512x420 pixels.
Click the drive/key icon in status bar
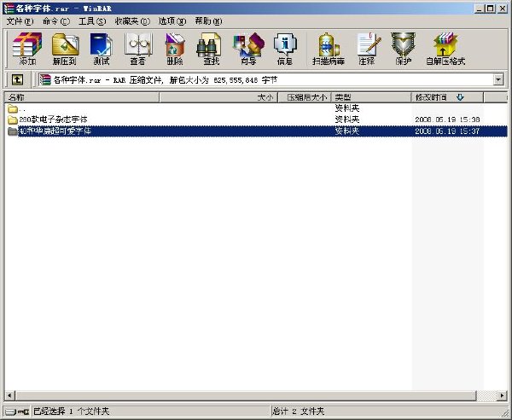click(17, 411)
